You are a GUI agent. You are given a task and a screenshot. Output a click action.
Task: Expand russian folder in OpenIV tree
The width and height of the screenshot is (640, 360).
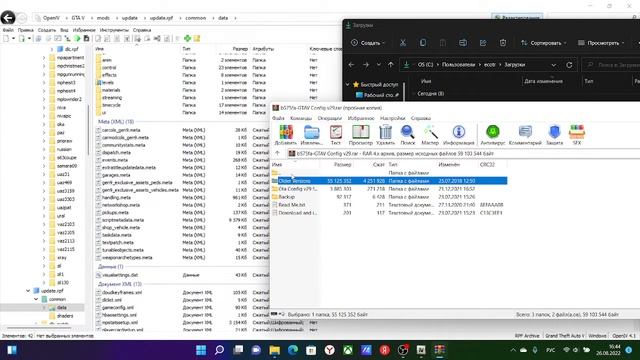pyautogui.click(x=44, y=149)
